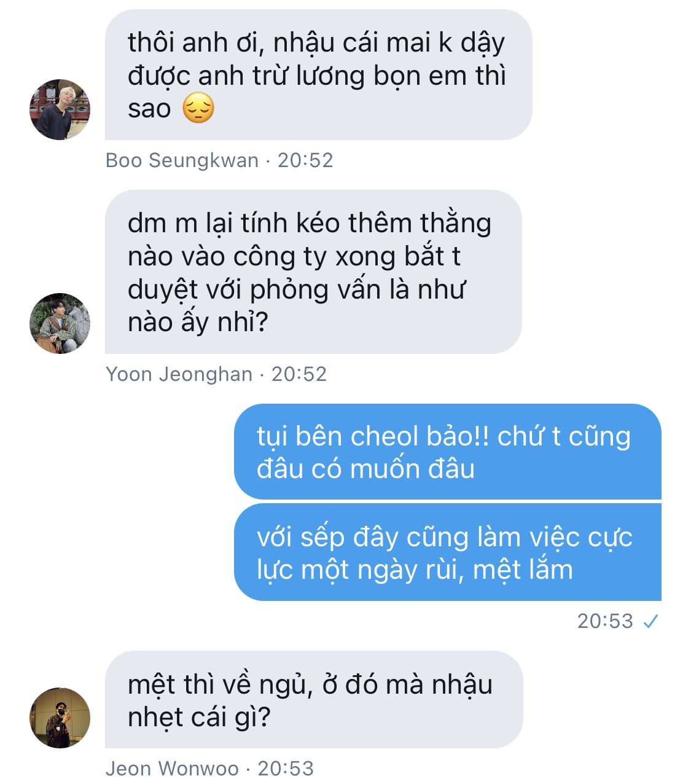
Task: Click the Jeon Wonwoo sender name
Action: coord(172,769)
